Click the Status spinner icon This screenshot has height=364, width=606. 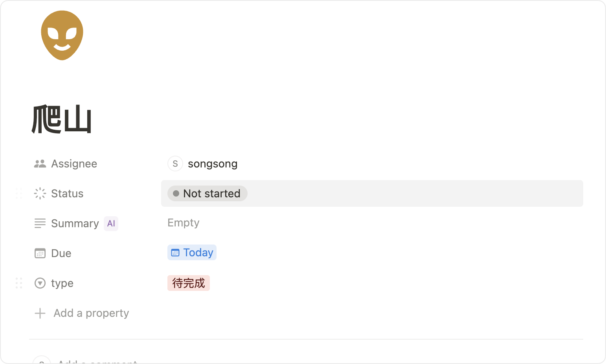click(x=40, y=193)
